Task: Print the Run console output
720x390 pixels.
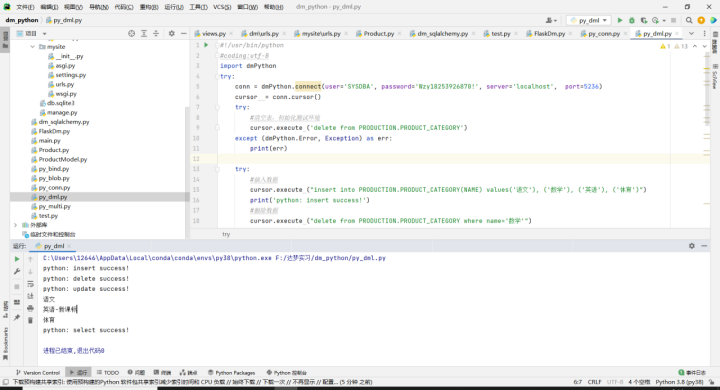Action: tap(30, 308)
